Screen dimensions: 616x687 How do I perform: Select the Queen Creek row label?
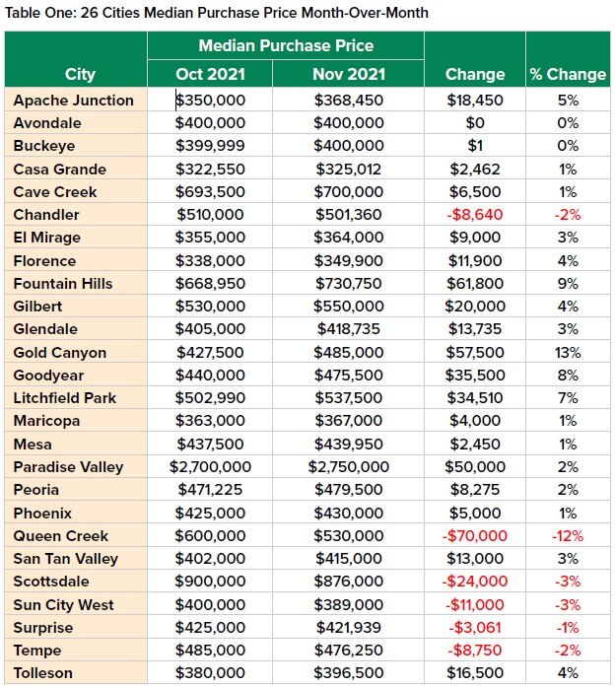coord(61,536)
